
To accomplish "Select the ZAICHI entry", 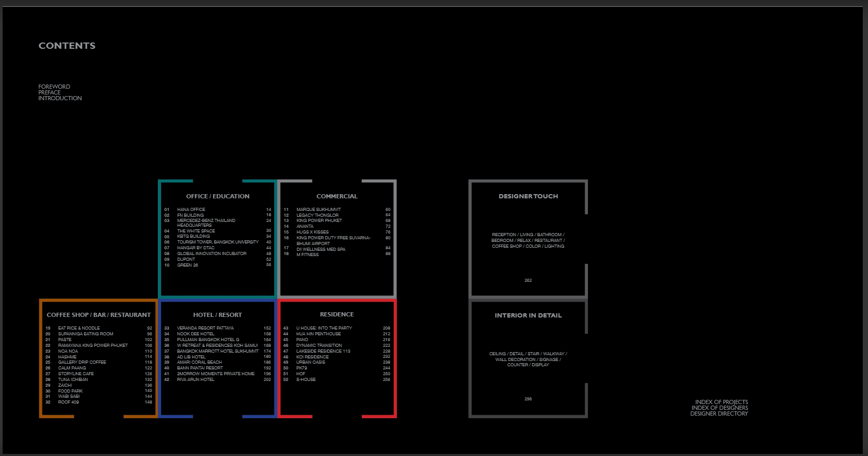I will pos(65,385).
